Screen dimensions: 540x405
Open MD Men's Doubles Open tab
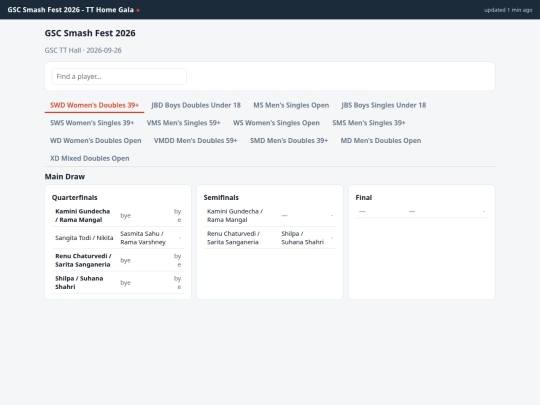coord(381,141)
